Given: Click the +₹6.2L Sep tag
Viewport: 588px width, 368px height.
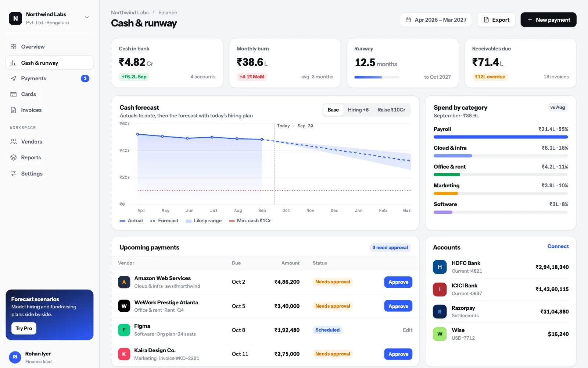Looking at the screenshot, I should [x=134, y=77].
